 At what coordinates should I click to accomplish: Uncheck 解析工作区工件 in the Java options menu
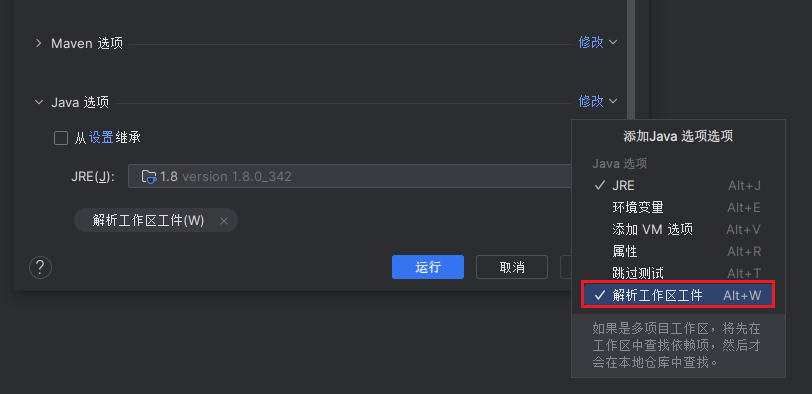[678, 295]
